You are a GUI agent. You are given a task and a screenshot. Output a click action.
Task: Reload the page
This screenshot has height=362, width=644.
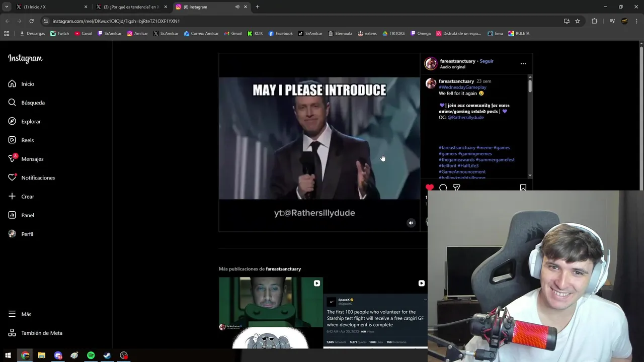tap(31, 21)
